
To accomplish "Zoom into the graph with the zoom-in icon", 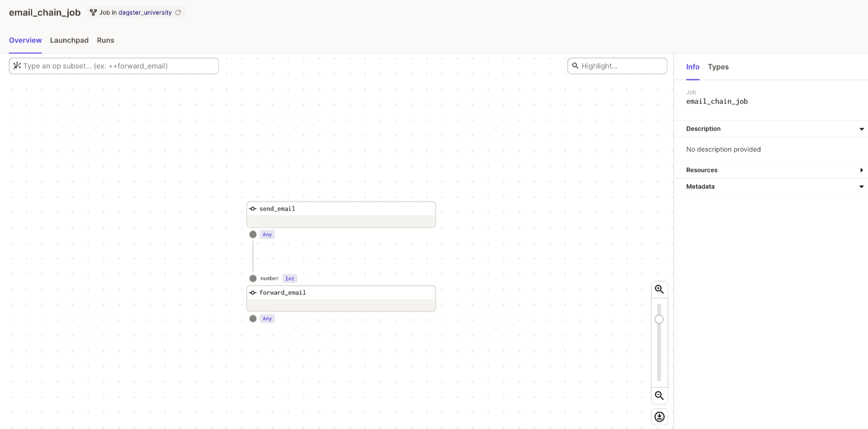I will (659, 289).
